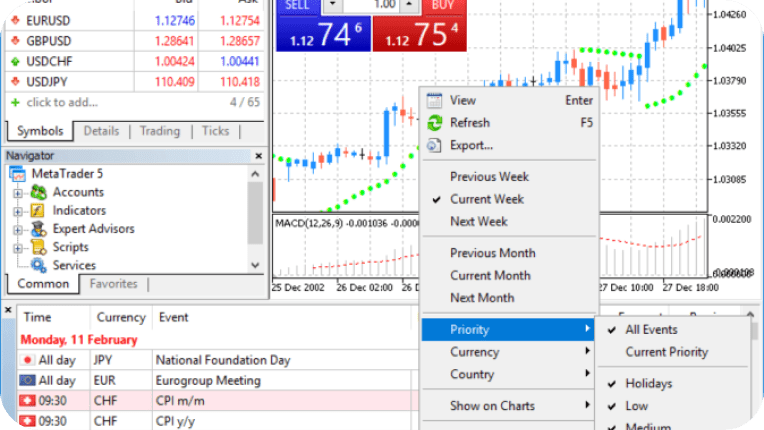
Task: Open the Priority submenu
Action: [509, 330]
